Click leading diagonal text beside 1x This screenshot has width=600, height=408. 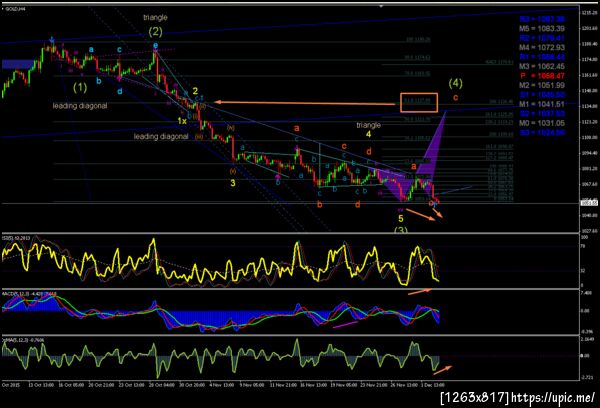click(161, 137)
